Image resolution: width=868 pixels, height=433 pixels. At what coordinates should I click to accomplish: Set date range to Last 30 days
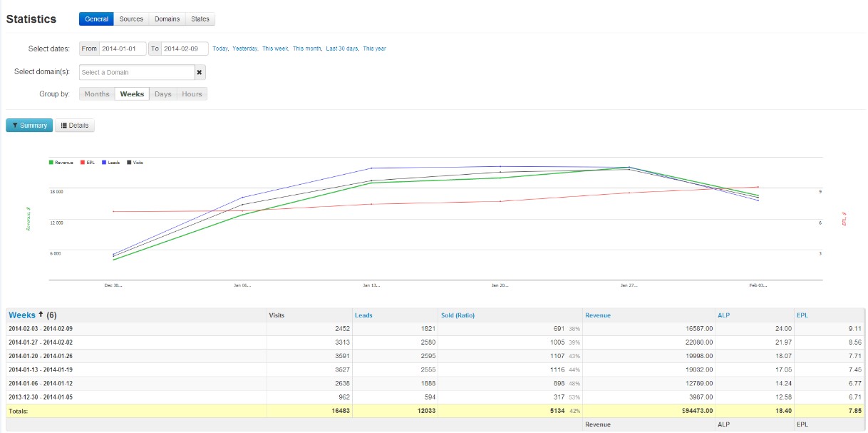342,49
